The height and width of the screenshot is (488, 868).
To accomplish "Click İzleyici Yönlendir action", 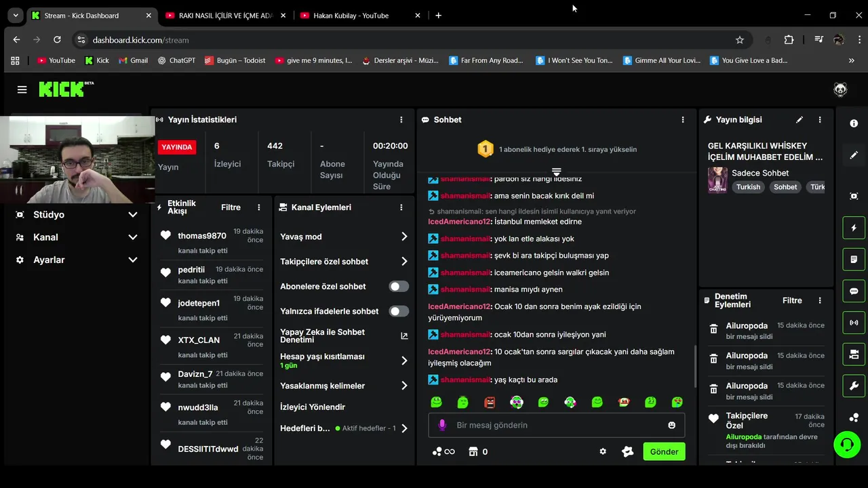I will click(x=313, y=407).
